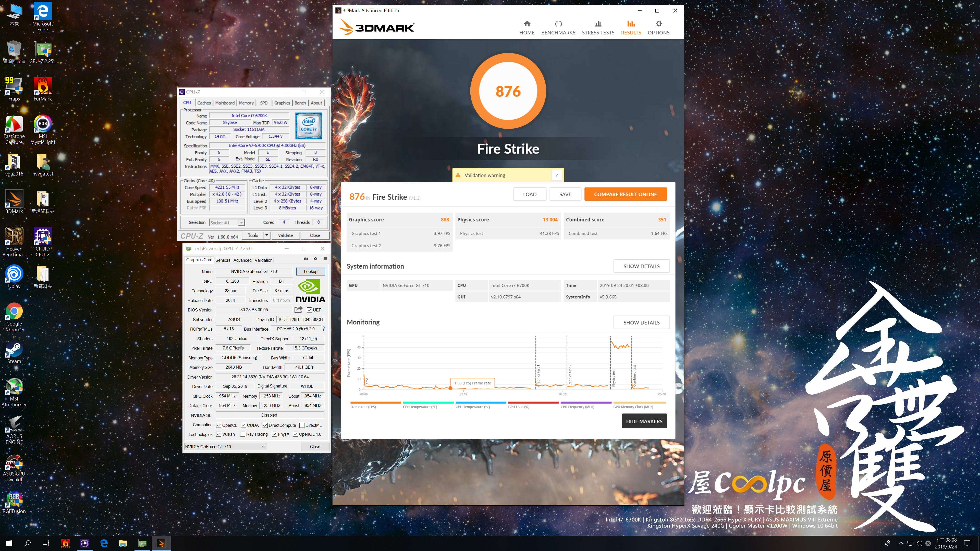Go to 3DMark HOME
Image resolution: width=980 pixels, height=551 pixels.
(x=527, y=28)
